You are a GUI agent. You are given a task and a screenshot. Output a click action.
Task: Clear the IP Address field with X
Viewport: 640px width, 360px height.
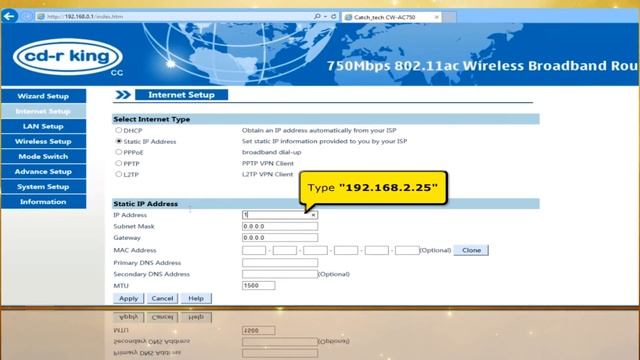click(313, 215)
